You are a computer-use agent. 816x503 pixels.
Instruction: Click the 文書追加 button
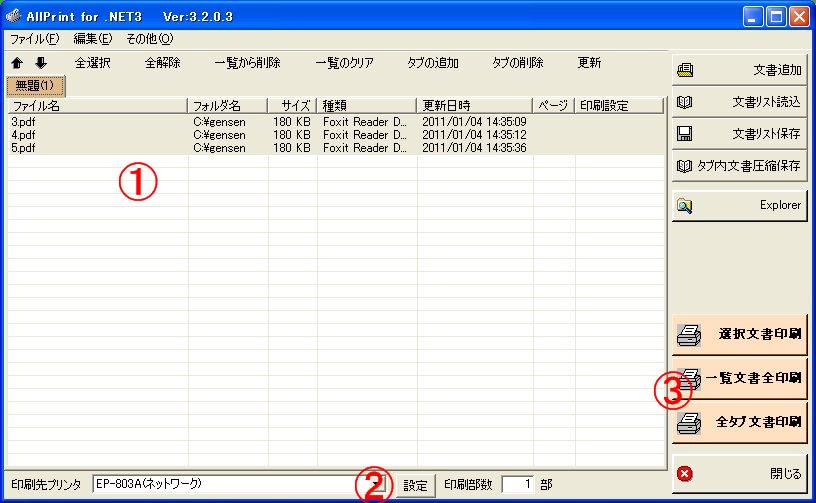[x=739, y=70]
